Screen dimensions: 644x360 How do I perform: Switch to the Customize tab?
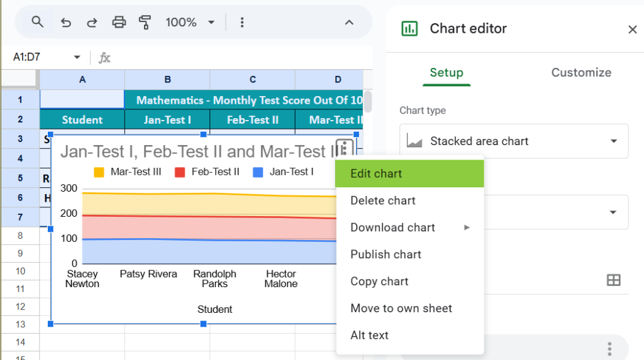coord(581,73)
